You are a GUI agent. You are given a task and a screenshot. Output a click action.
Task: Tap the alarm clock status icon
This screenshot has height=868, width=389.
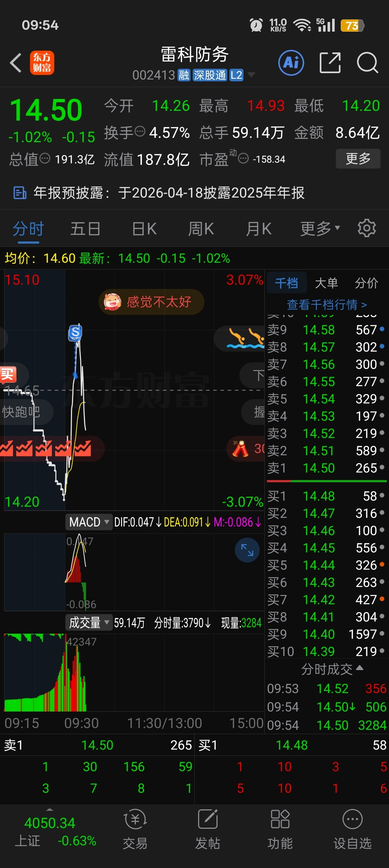(x=256, y=25)
